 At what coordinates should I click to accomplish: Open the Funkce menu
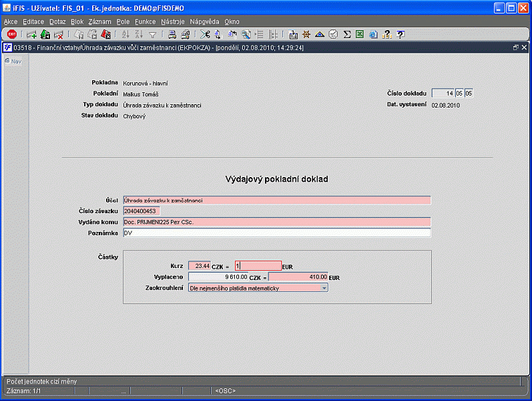click(x=146, y=22)
